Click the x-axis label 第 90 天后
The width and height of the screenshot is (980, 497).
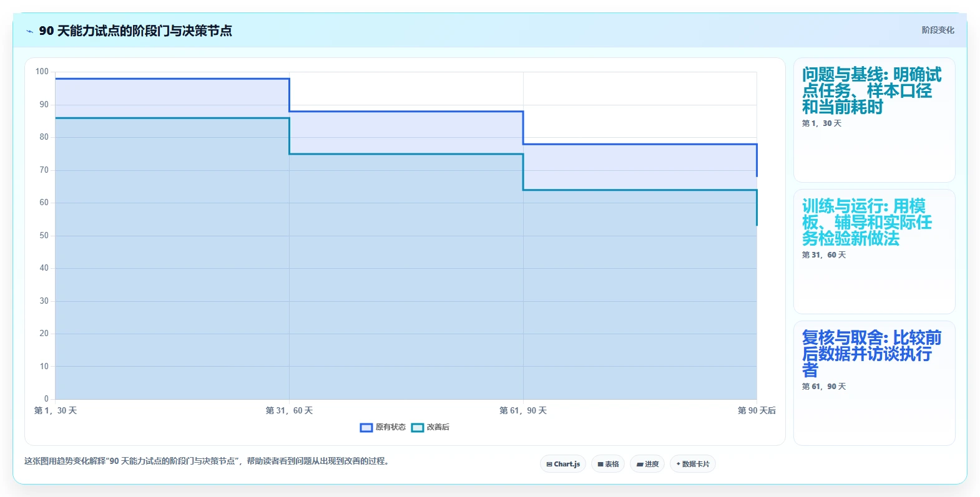coord(757,410)
